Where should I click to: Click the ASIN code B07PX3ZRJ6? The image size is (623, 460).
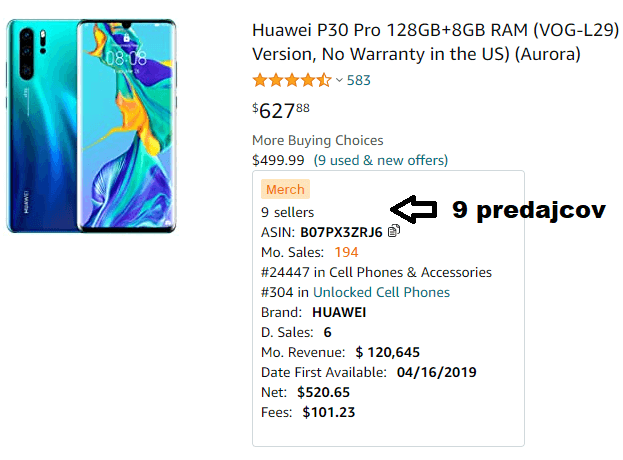tap(341, 232)
